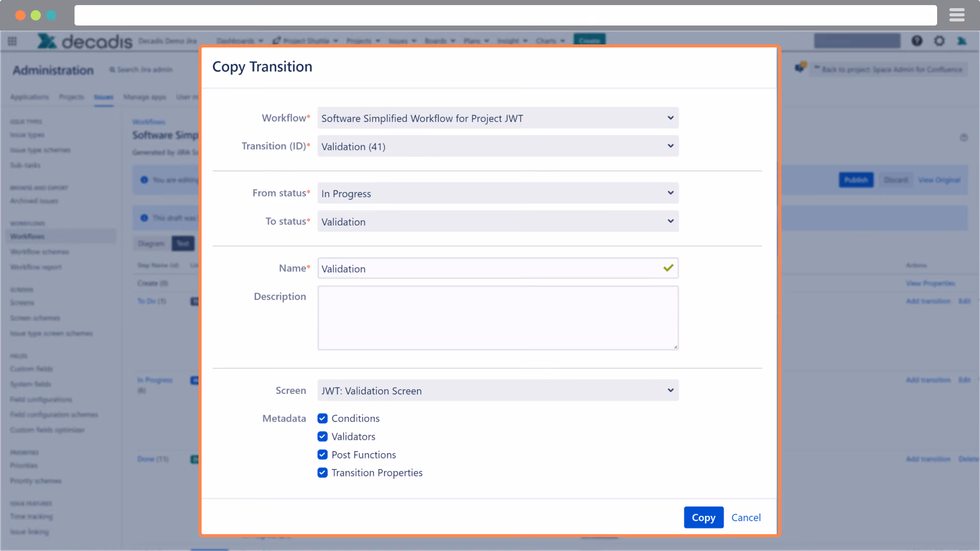The image size is (980, 551).
Task: Click the header search box
Action: point(857,41)
